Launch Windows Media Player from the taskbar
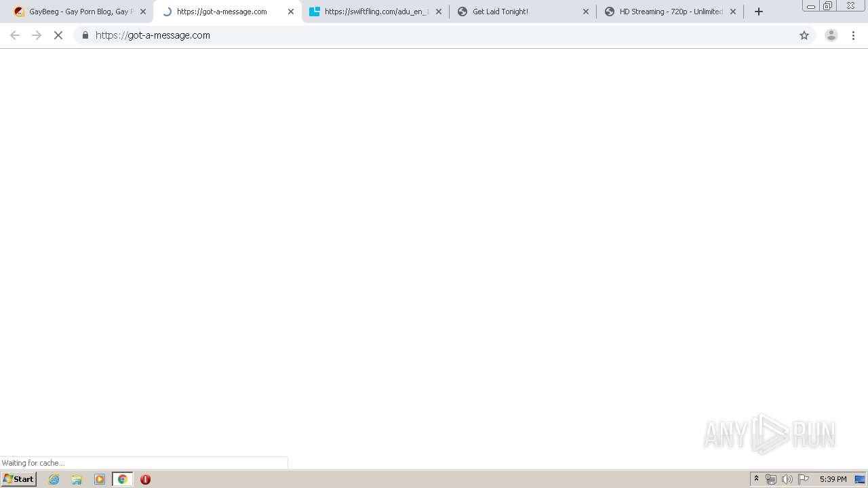Viewport: 868px width, 488px height. click(x=100, y=479)
